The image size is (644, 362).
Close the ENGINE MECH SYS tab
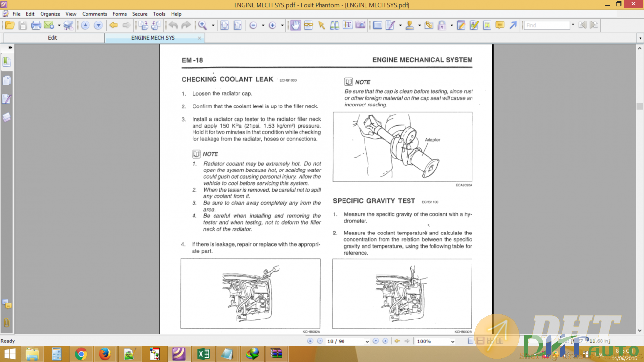(x=199, y=38)
